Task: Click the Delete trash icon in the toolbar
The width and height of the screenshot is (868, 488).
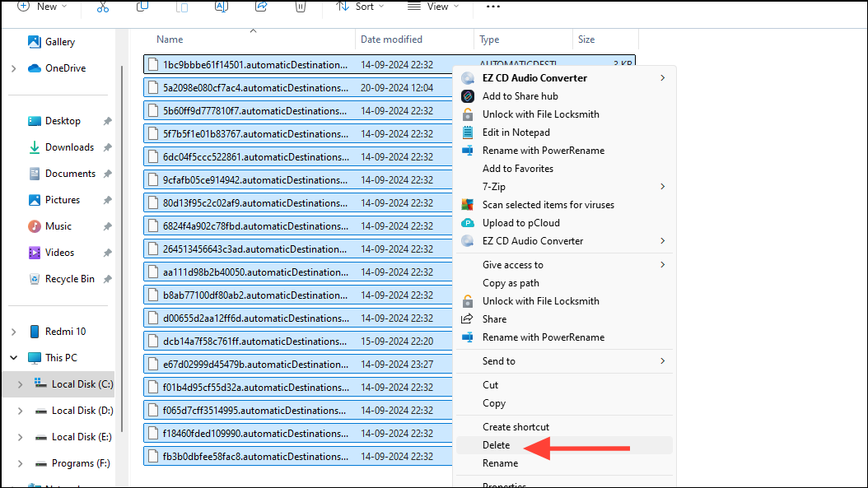Action: 301,7
